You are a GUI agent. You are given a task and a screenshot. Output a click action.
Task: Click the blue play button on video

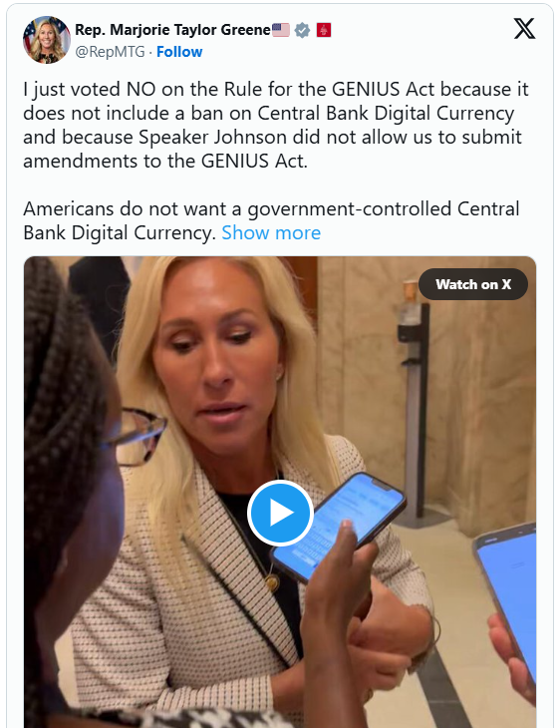point(280,513)
